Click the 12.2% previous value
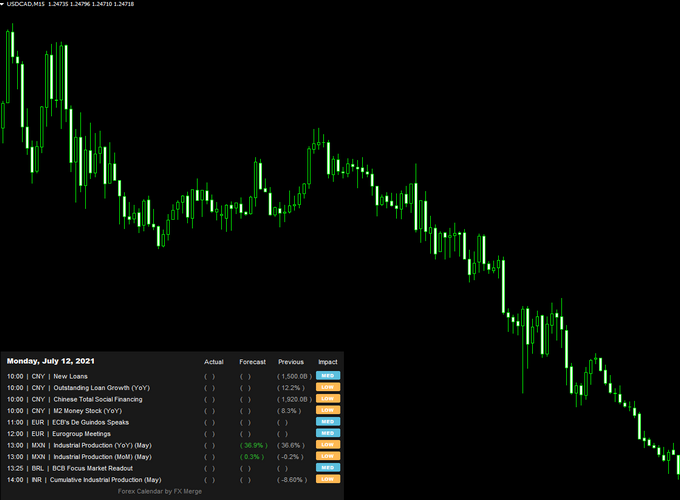The image size is (680, 500). (291, 388)
